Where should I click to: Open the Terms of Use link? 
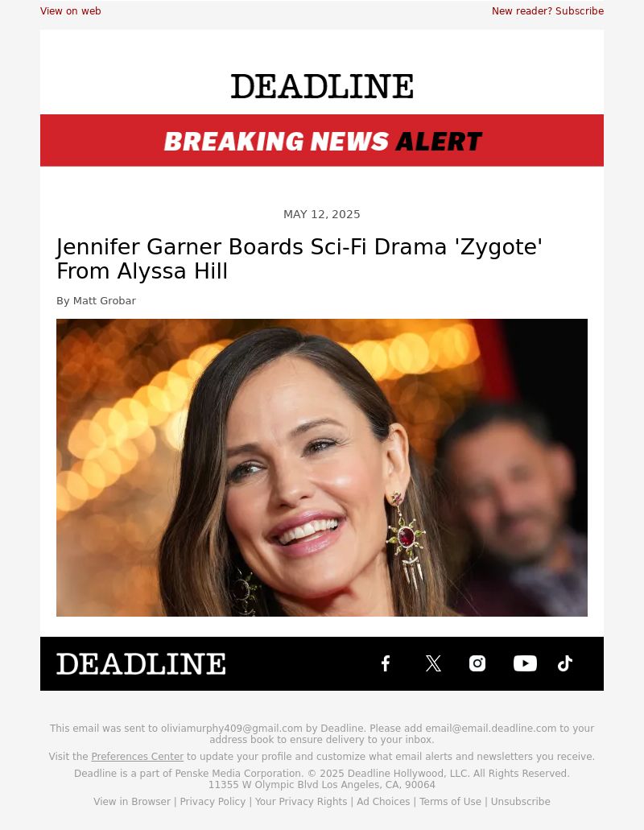[x=450, y=801]
